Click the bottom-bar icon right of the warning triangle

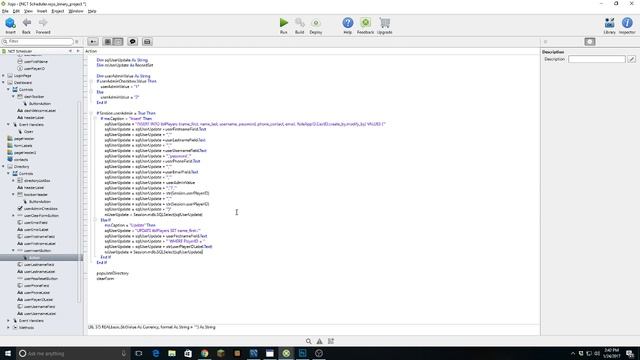point(331,341)
